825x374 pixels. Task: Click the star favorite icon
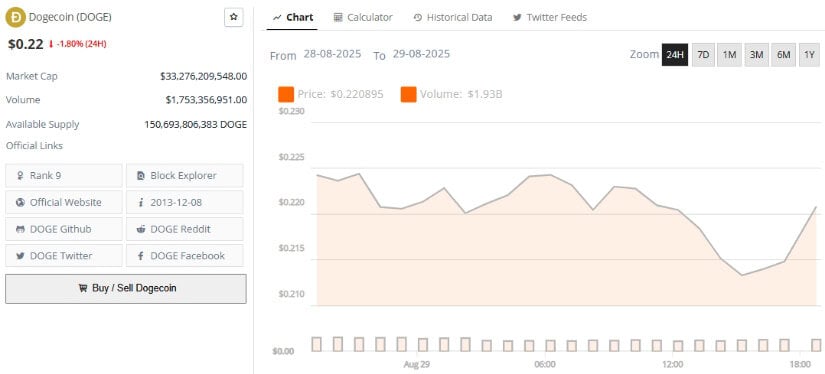point(234,17)
